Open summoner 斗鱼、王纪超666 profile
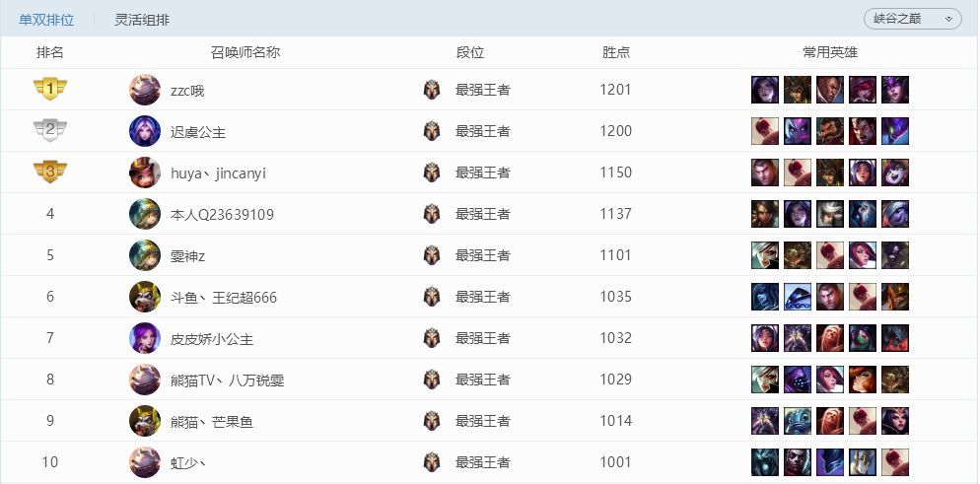 (224, 297)
